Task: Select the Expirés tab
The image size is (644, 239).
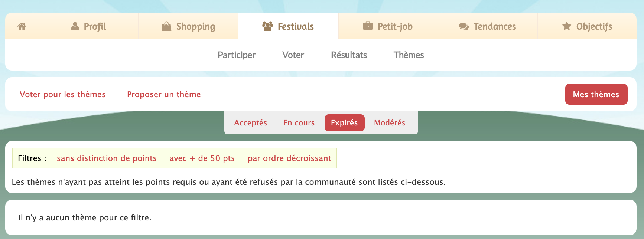Action: tap(344, 123)
